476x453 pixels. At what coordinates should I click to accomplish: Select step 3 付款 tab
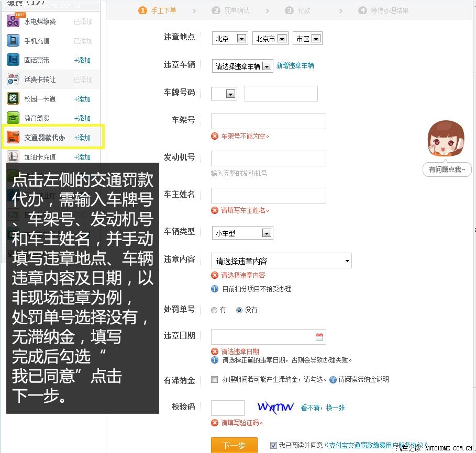coord(297,10)
